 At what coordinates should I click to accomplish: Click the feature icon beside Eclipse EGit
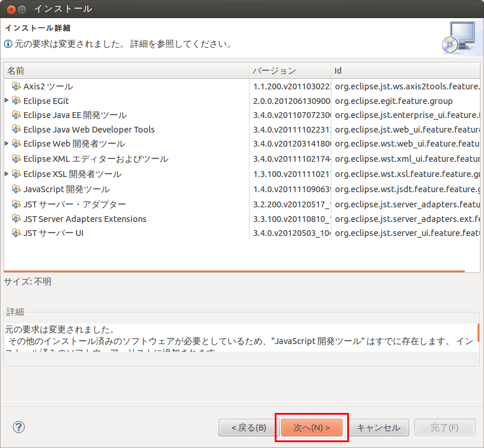tap(16, 100)
